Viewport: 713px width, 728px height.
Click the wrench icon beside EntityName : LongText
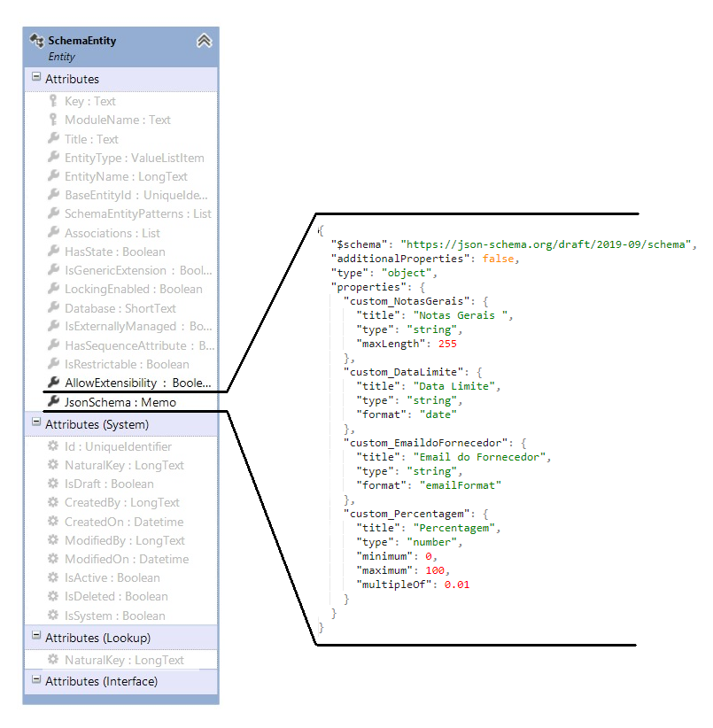53,175
